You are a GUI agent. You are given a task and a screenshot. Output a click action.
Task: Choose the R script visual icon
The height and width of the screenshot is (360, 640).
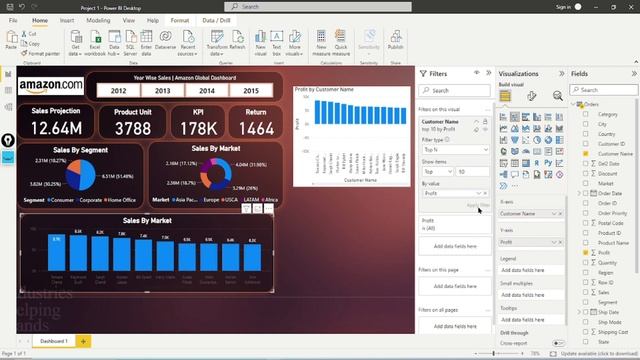(537, 163)
